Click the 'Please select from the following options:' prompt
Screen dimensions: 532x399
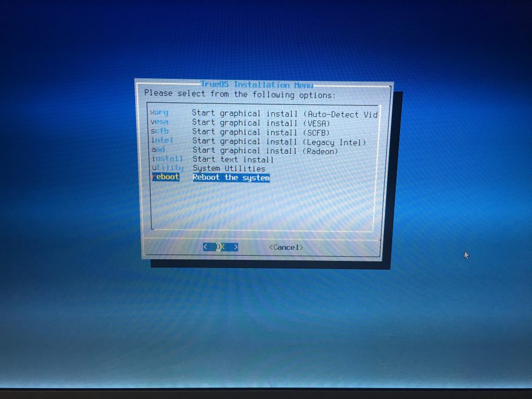point(240,94)
